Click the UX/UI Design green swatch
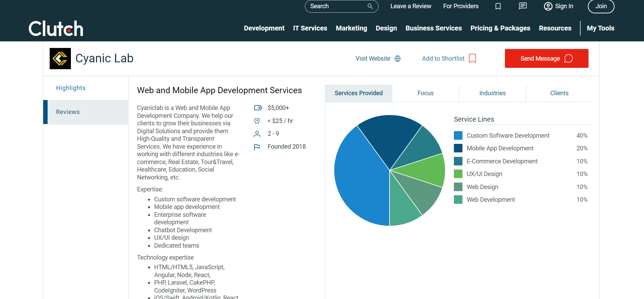Viewport: 644px width, 299px height. pyautogui.click(x=458, y=174)
